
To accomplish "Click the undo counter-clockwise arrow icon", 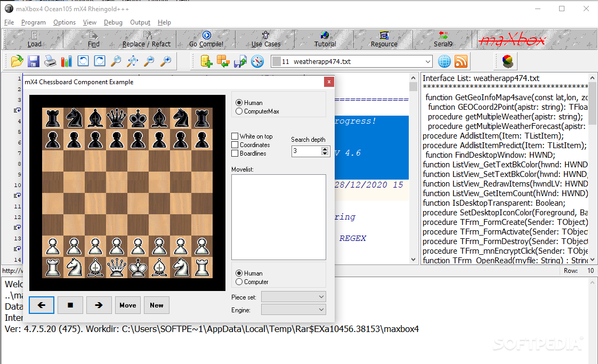I will [83, 61].
